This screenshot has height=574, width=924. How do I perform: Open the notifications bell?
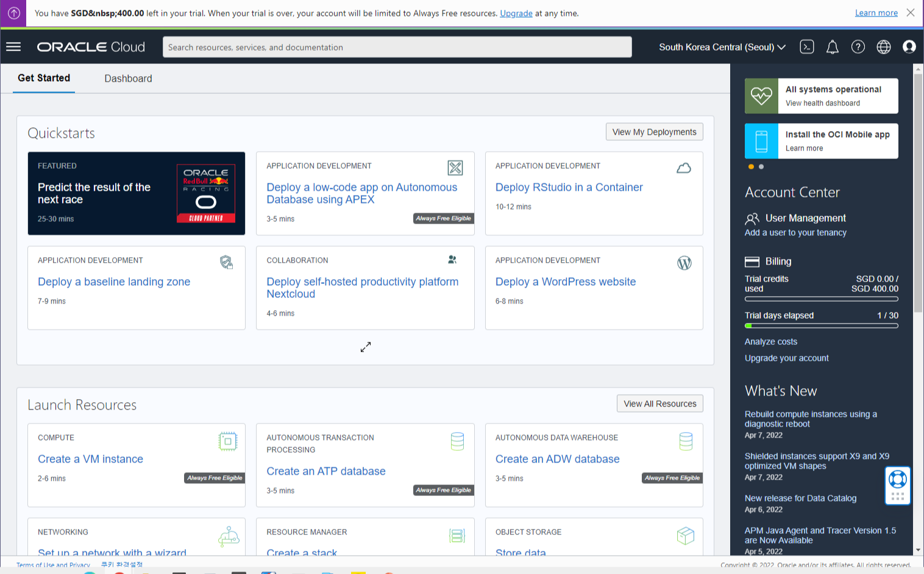pyautogui.click(x=833, y=47)
